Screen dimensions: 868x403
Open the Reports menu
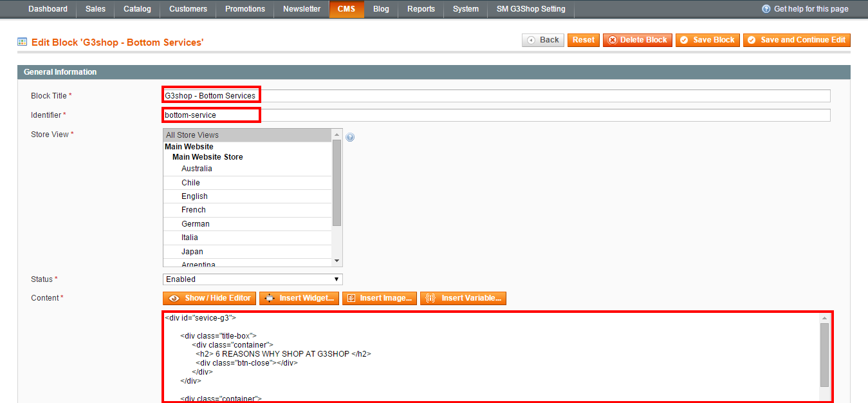[421, 9]
